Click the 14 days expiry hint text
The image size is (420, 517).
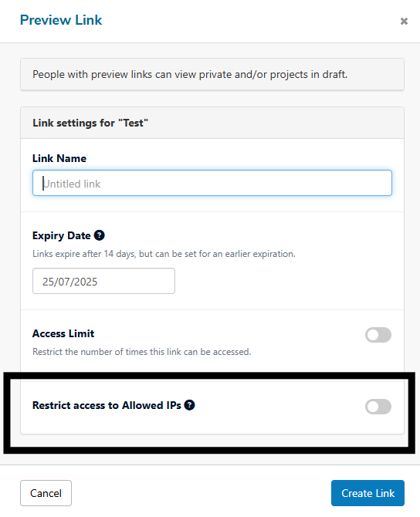pos(164,254)
